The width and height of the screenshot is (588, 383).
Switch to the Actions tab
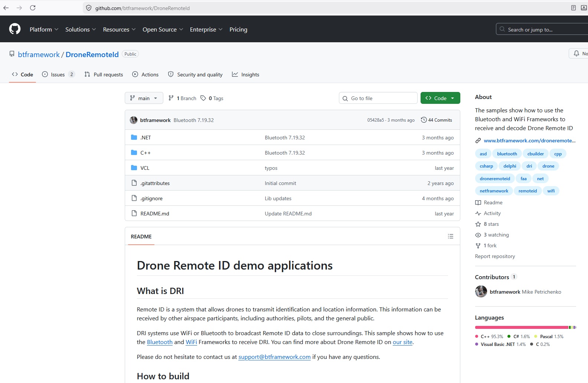click(x=146, y=75)
